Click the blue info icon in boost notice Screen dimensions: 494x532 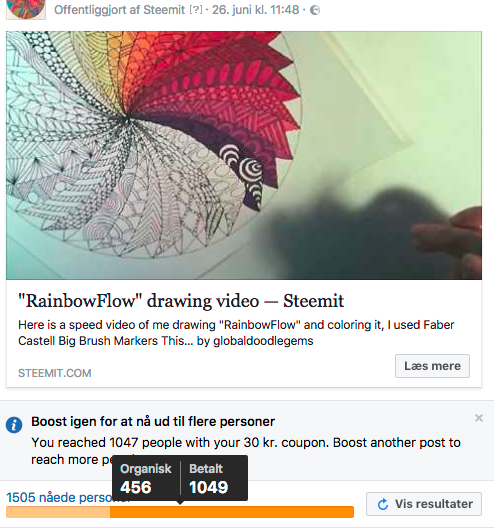(14, 424)
